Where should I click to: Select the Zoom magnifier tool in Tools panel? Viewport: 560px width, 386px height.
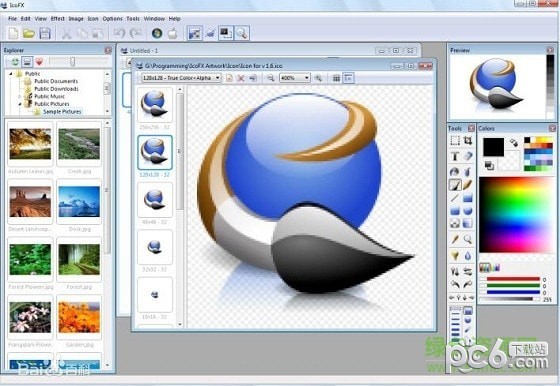pos(468,240)
